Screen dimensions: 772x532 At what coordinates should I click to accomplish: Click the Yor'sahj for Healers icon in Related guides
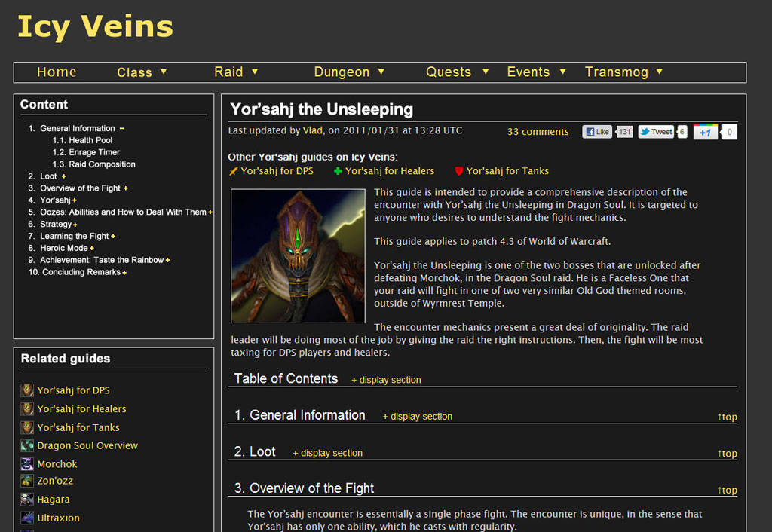[x=27, y=409]
